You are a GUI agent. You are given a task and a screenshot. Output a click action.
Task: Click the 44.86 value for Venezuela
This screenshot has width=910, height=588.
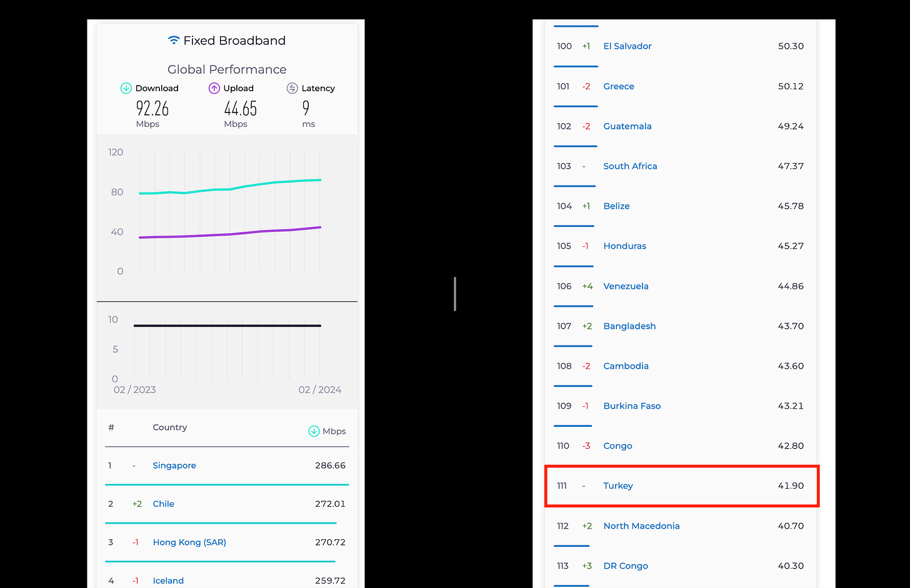click(x=791, y=286)
